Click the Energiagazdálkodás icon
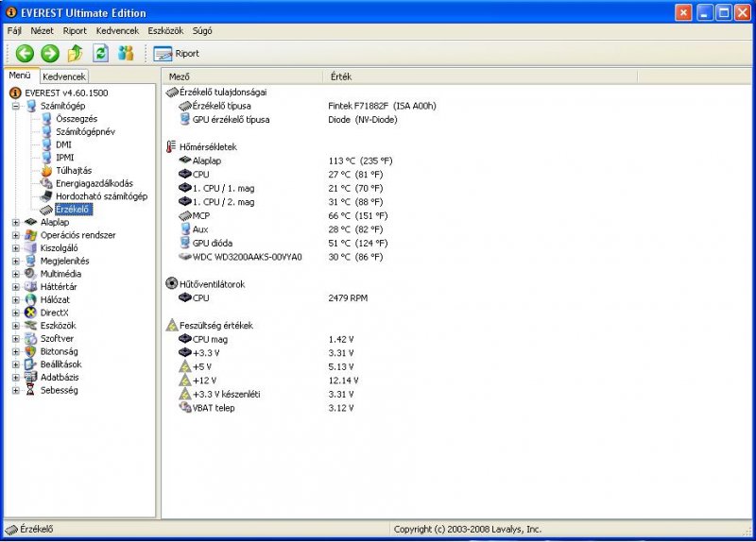 click(46, 183)
